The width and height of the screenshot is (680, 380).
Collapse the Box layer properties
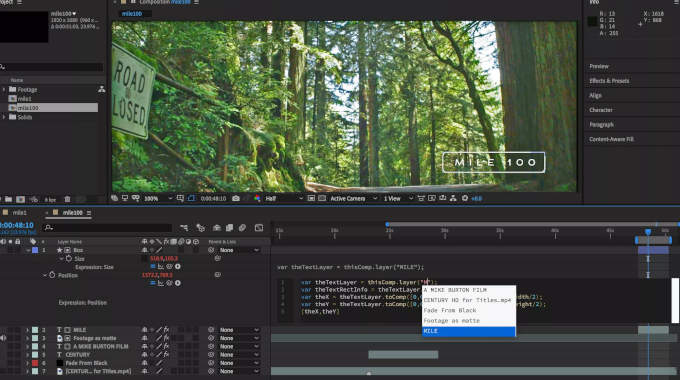28,250
